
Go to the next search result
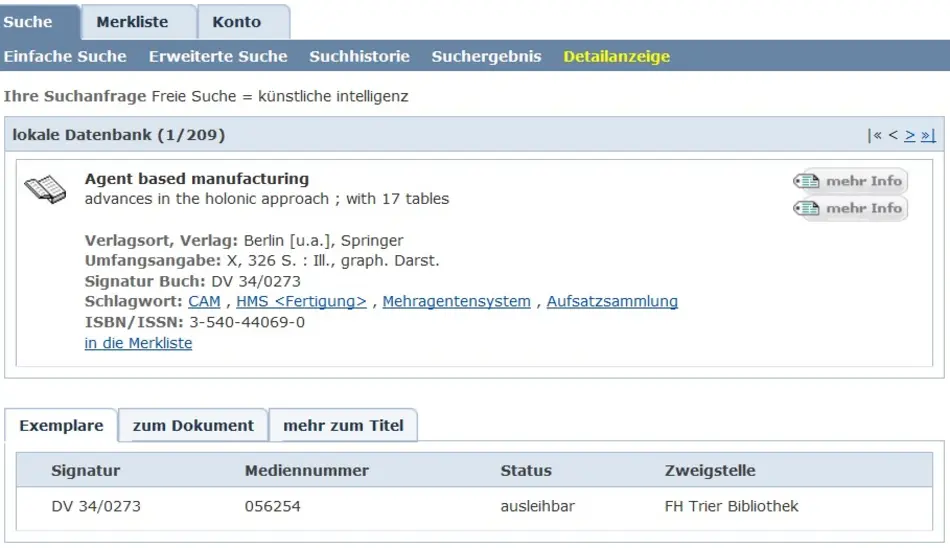pos(910,135)
